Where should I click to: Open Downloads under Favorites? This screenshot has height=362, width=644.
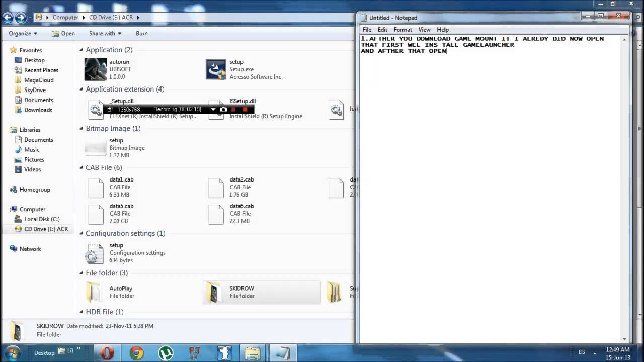pos(38,110)
